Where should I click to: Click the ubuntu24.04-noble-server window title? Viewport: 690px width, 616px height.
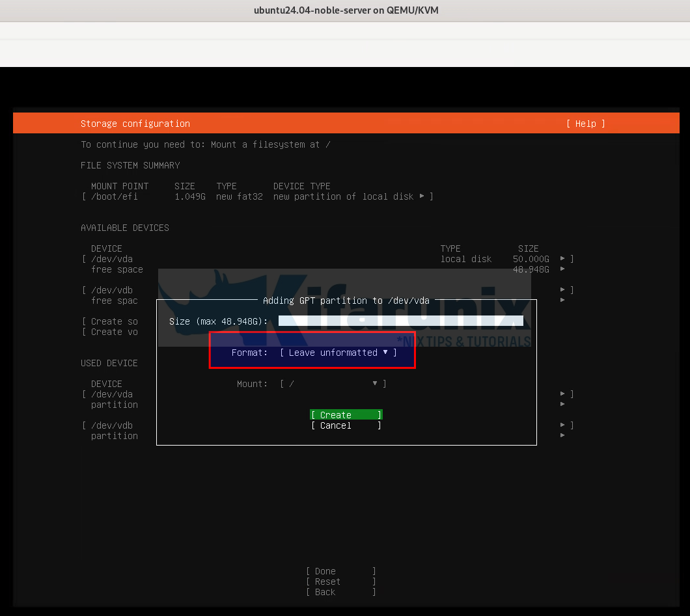coord(346,10)
